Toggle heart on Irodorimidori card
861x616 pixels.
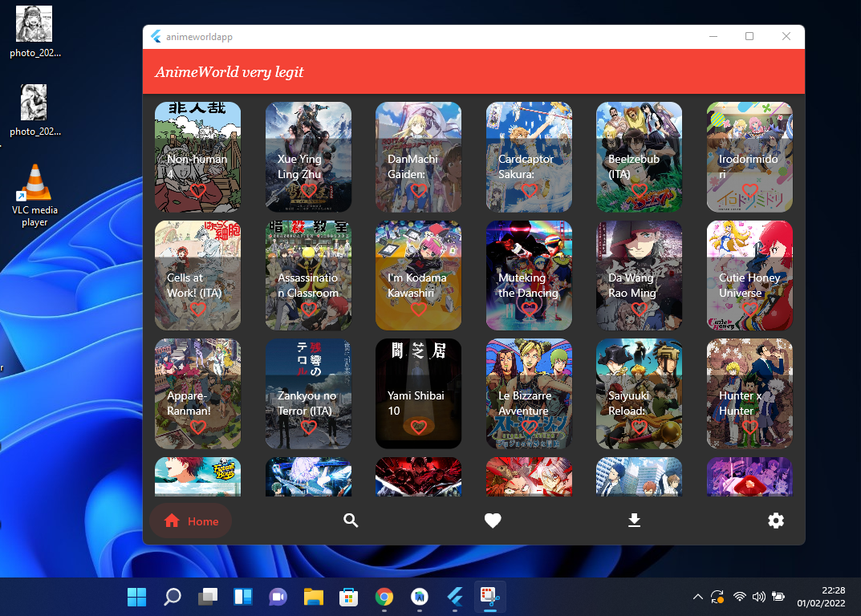click(749, 191)
